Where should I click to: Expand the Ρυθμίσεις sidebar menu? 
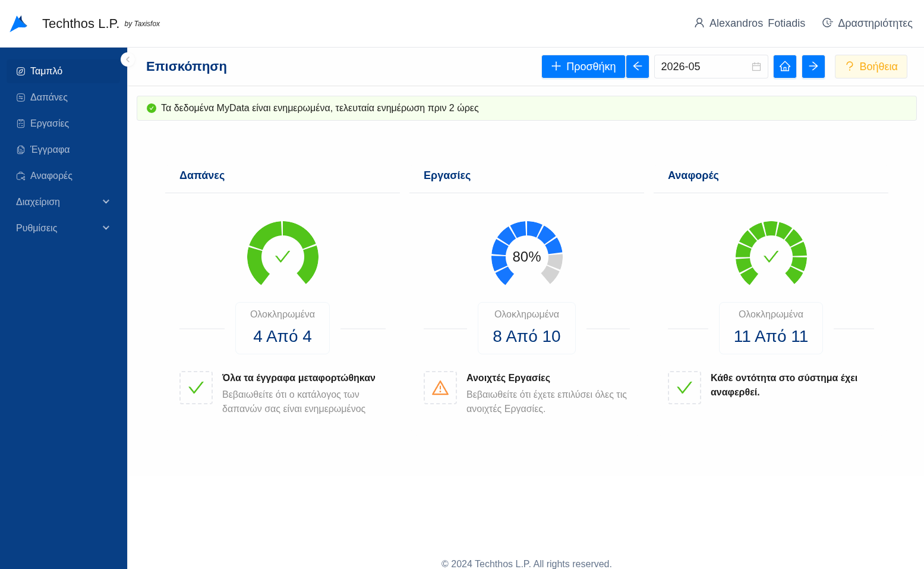[x=63, y=228]
